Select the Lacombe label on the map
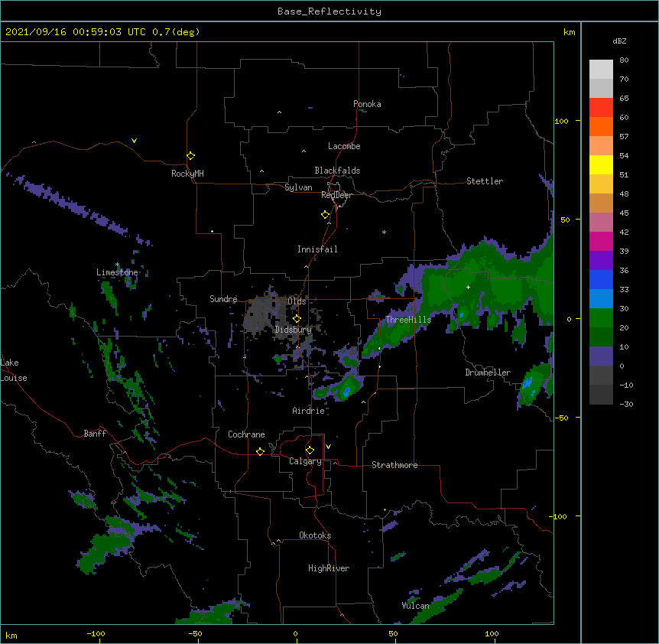 [x=344, y=146]
